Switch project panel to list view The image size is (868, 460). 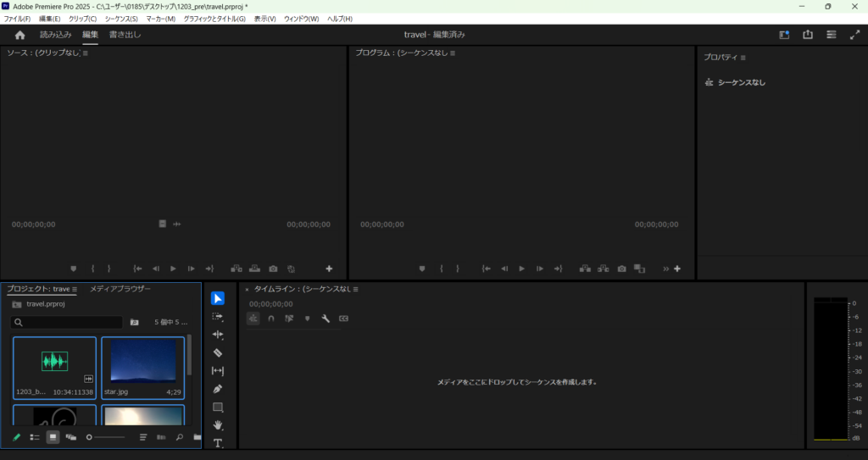coord(35,437)
